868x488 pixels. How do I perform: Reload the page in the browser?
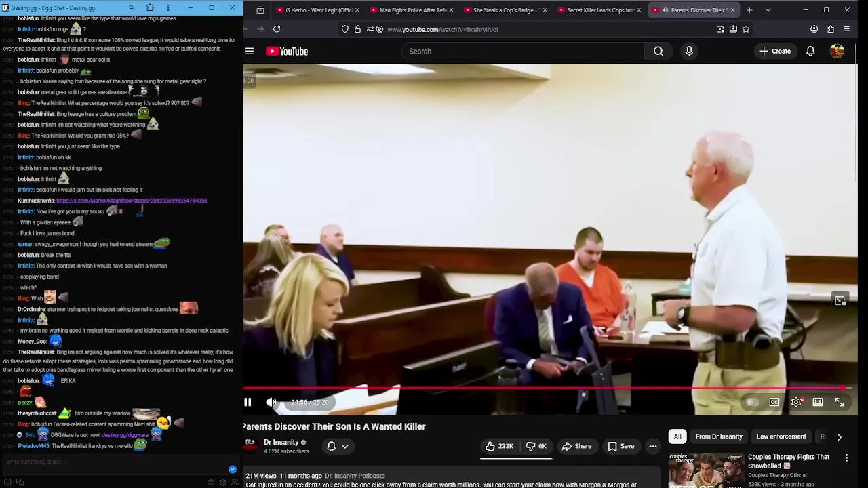pos(277,29)
